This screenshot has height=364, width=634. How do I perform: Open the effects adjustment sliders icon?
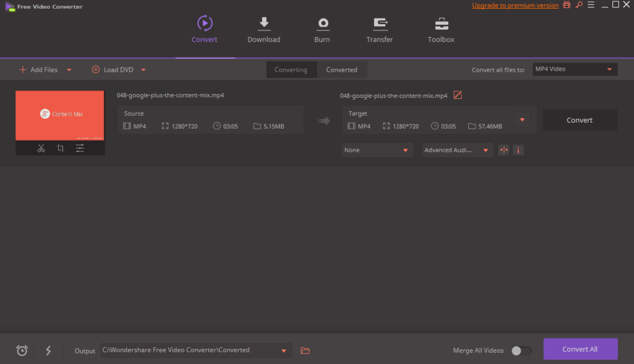click(80, 149)
